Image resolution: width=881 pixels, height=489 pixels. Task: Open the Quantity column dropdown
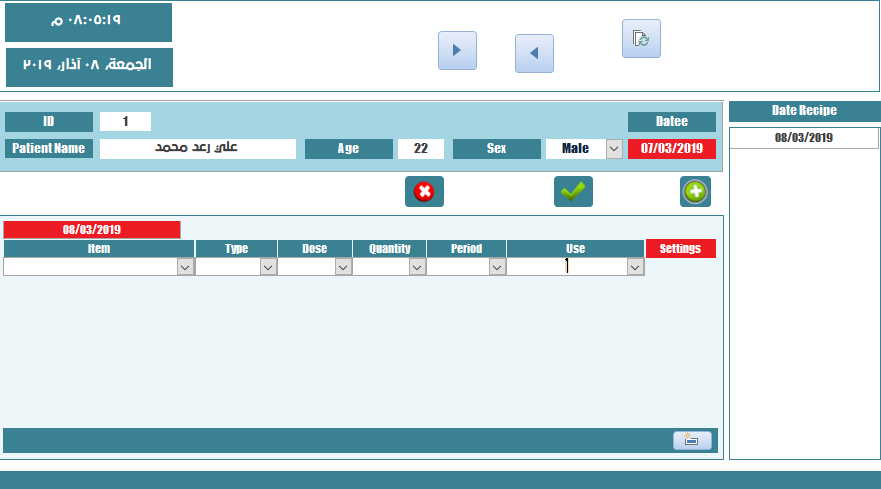point(418,267)
